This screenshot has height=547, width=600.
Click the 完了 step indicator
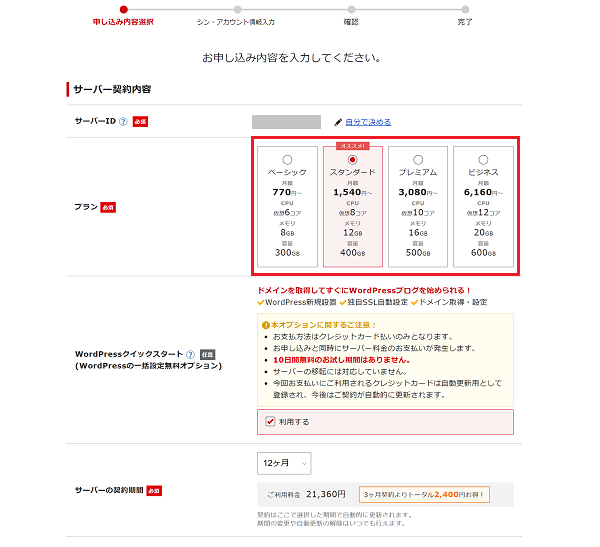tap(465, 22)
